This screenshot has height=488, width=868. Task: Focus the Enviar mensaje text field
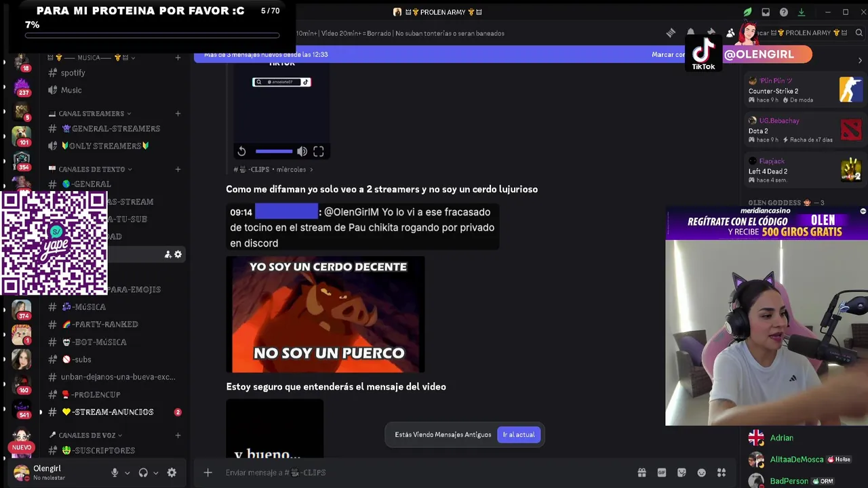(x=424, y=472)
